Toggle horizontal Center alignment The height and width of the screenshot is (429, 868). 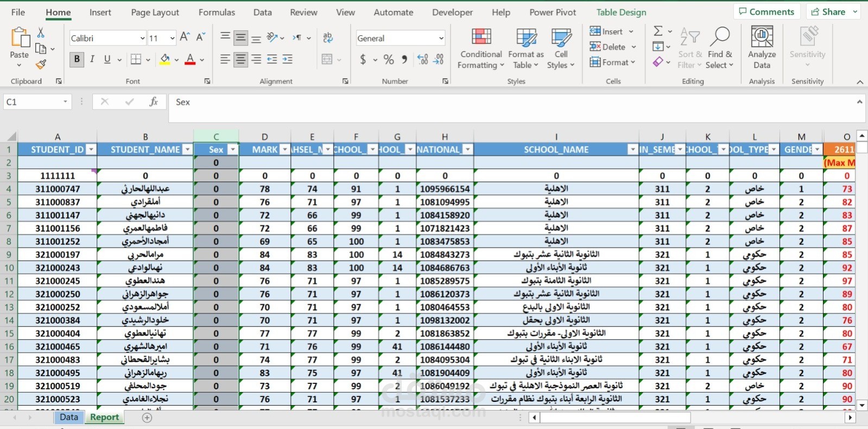(240, 59)
